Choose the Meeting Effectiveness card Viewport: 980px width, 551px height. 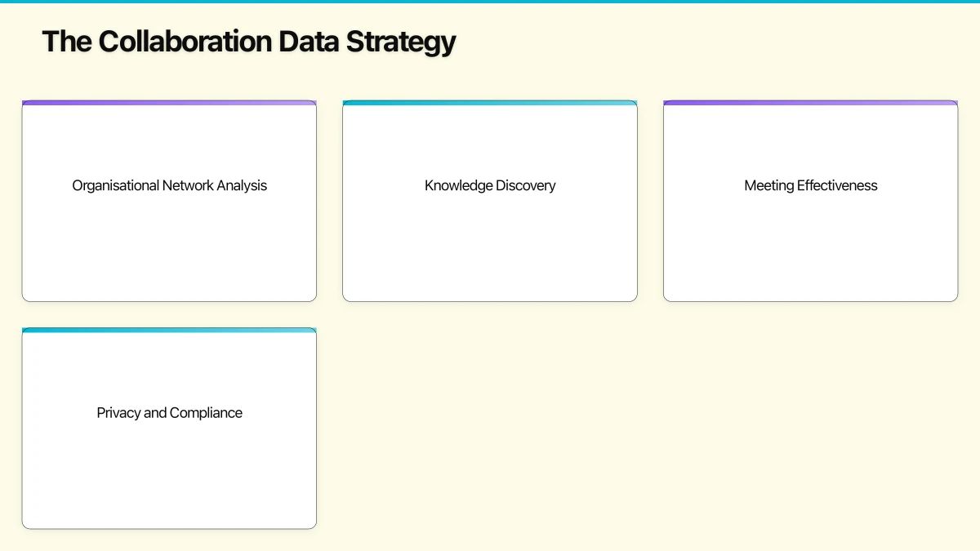(810, 237)
